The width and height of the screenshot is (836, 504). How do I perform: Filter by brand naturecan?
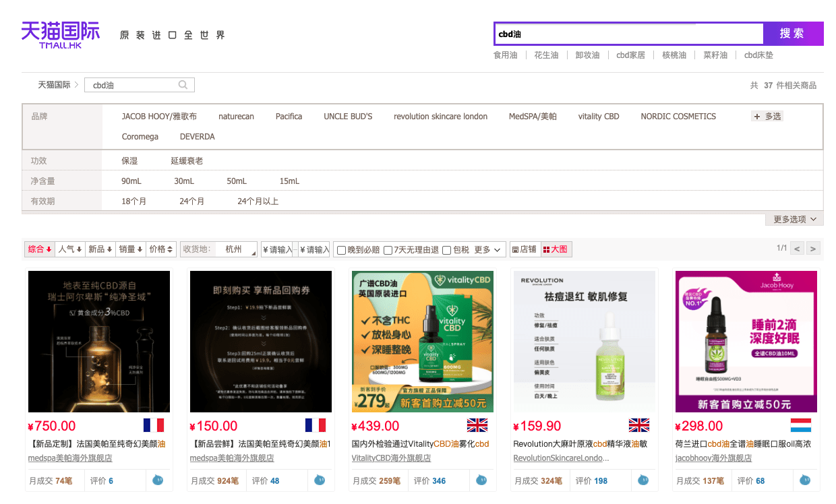pos(236,117)
